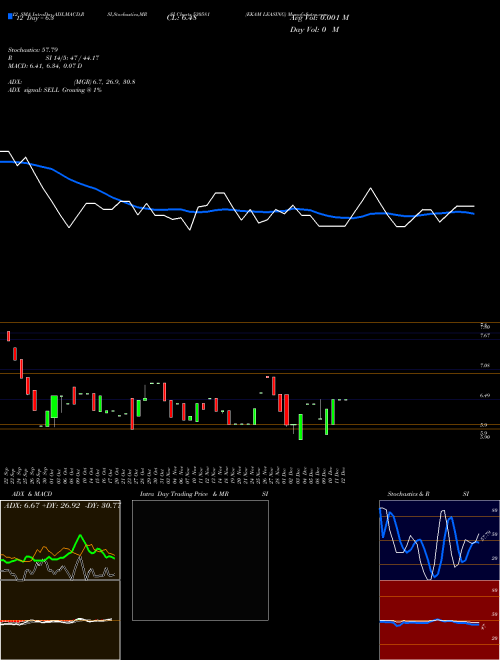Select the 'CL: 6.48' close price label
The width and height of the screenshot is (500, 660).
(181, 18)
